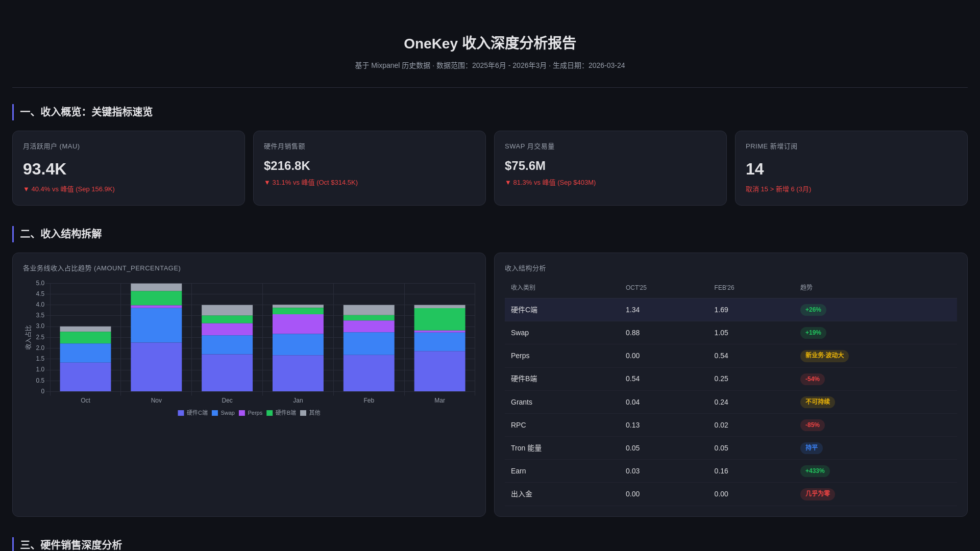
Task: Click the Mar stacked bar
Action: pyautogui.click(x=439, y=348)
